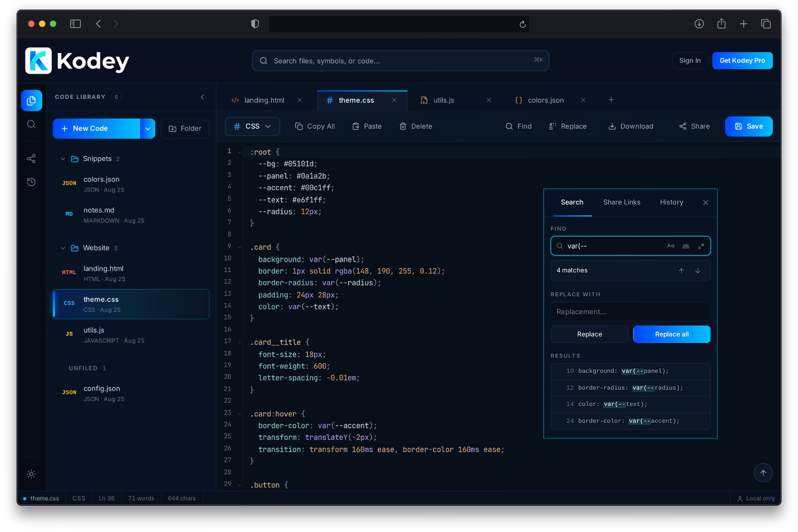Save the theme.css file
Image resolution: width=798 pixels, height=532 pixels.
coord(749,126)
